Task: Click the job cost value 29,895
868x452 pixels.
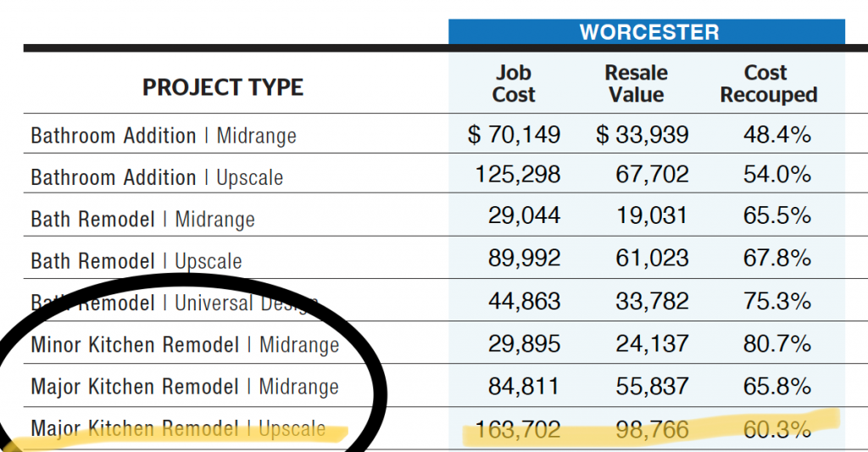Action: coord(524,344)
